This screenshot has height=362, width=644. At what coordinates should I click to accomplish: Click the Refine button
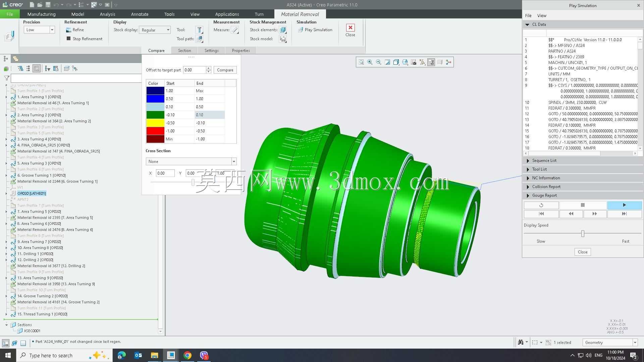(75, 30)
